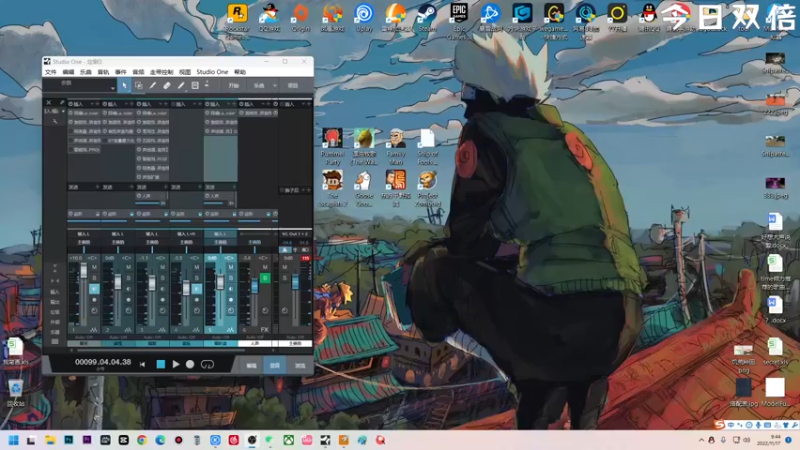Open Pummel Party desktop icon
Screen dimensions: 800x450
(x=332, y=146)
